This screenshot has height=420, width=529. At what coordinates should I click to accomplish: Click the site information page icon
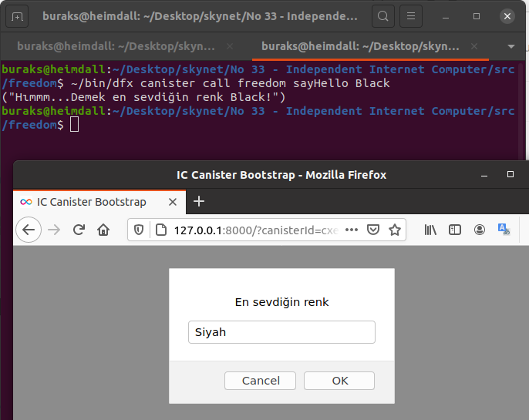(161, 230)
